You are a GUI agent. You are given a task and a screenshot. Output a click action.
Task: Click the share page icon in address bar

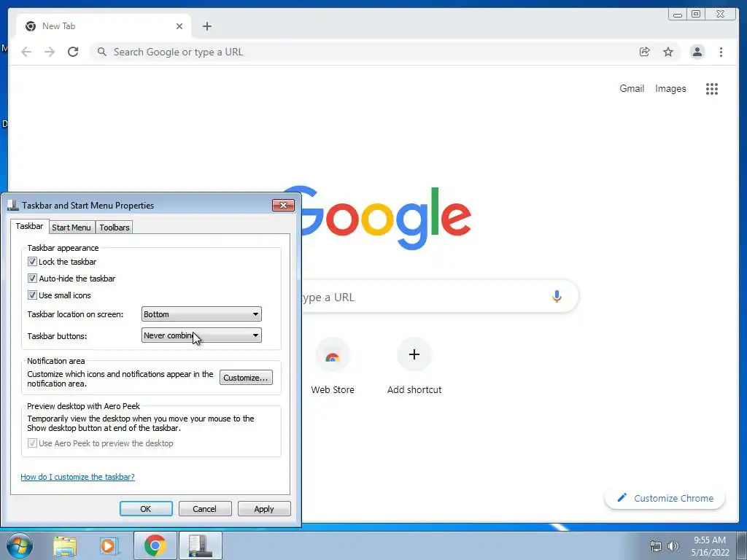[644, 52]
